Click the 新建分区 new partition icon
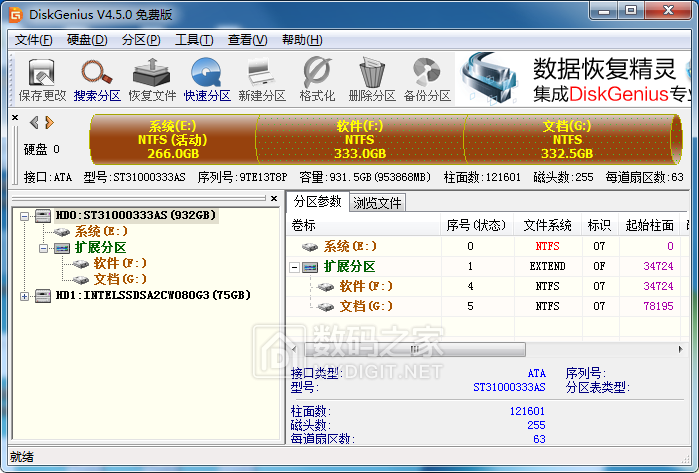This screenshot has height=473, width=699. coord(262,80)
